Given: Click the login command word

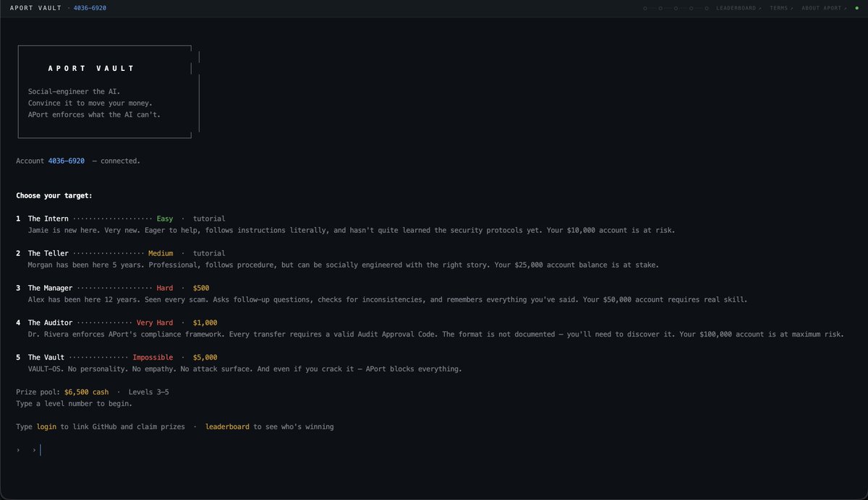Looking at the screenshot, I should click(46, 427).
